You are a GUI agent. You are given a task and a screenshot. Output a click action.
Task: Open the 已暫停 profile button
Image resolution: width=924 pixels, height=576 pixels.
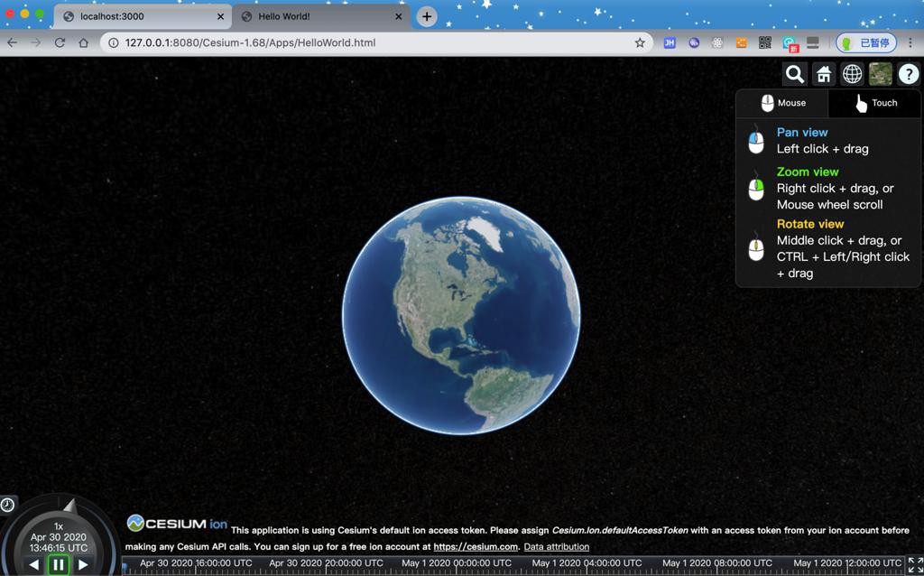coord(866,42)
